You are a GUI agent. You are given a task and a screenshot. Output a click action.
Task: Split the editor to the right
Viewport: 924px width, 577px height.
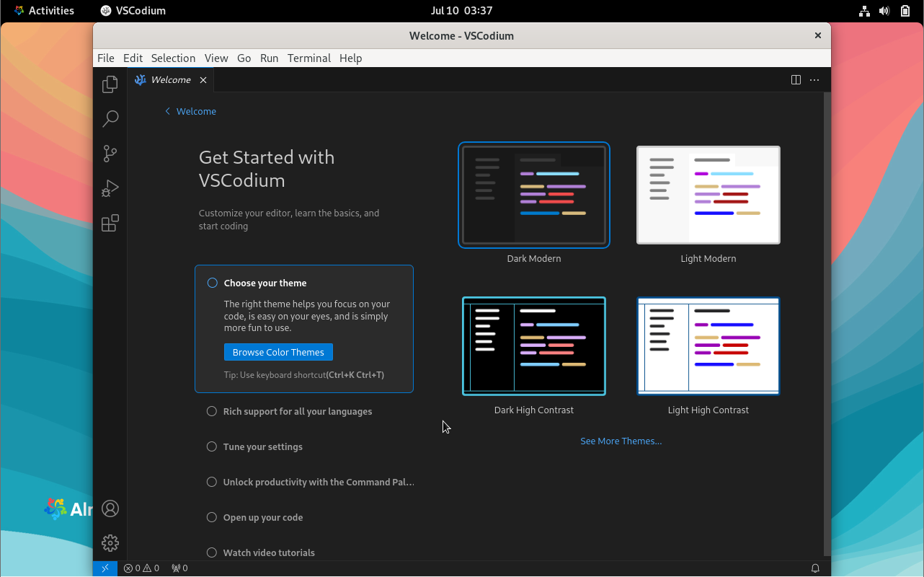796,80
